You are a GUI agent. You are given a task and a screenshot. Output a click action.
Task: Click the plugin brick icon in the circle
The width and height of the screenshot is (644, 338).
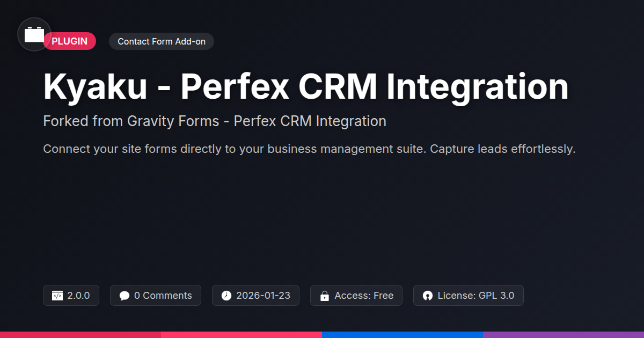click(x=34, y=34)
